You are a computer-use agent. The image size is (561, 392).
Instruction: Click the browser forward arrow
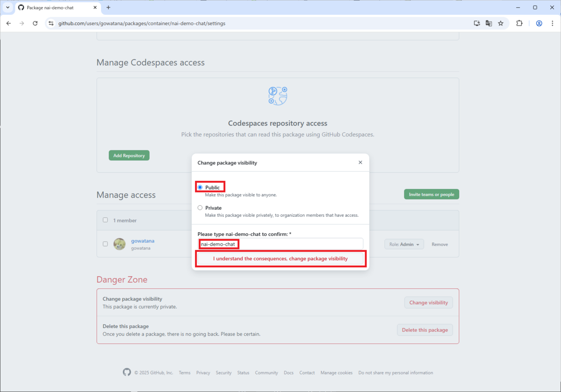(x=22, y=23)
